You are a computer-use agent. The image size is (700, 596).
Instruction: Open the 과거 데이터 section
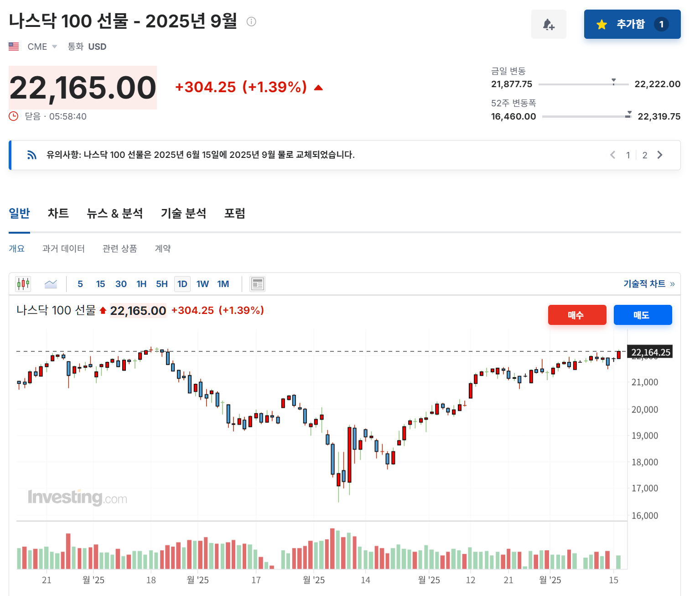tap(64, 248)
